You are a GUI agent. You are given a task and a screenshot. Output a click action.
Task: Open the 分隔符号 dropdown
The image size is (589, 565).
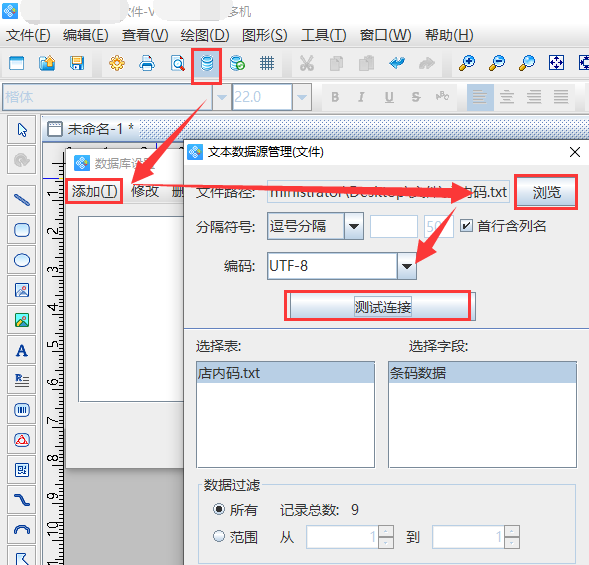pos(354,226)
